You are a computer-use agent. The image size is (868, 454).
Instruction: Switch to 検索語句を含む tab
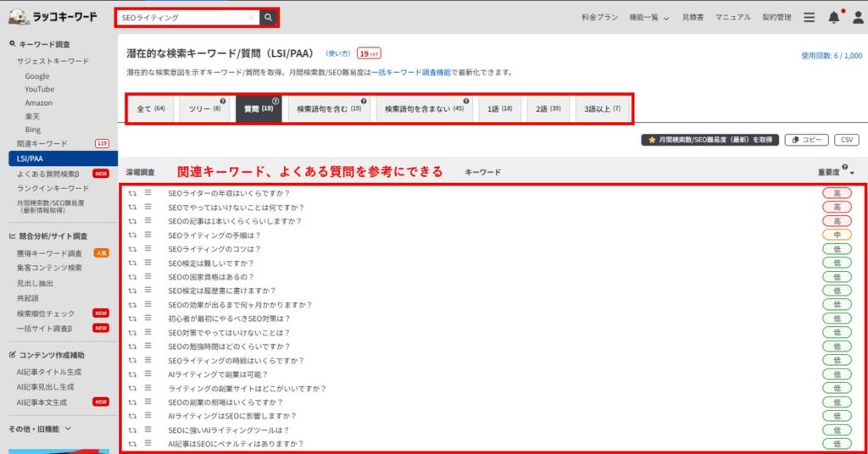click(329, 109)
